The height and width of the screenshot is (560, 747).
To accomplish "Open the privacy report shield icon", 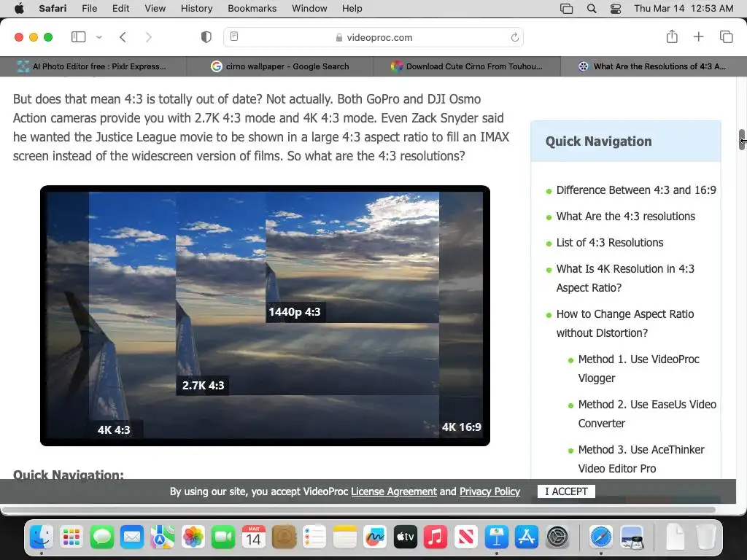I will (206, 37).
